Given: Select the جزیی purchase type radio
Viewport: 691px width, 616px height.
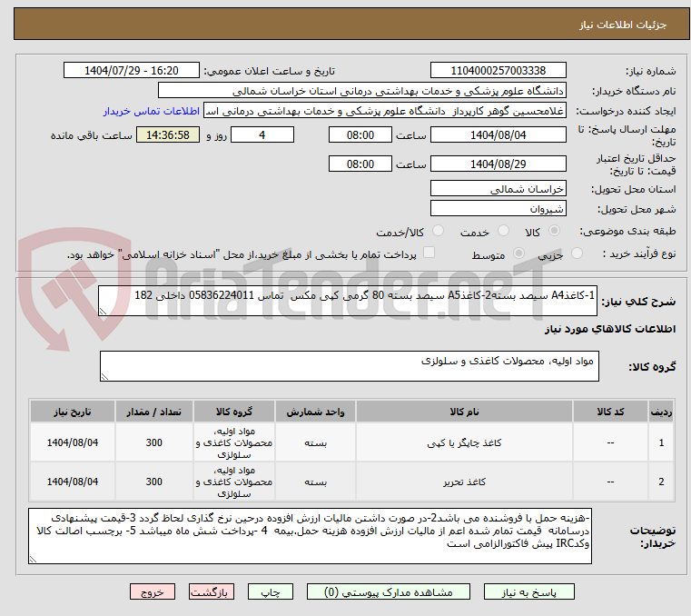Looking at the screenshot, I should [577, 253].
